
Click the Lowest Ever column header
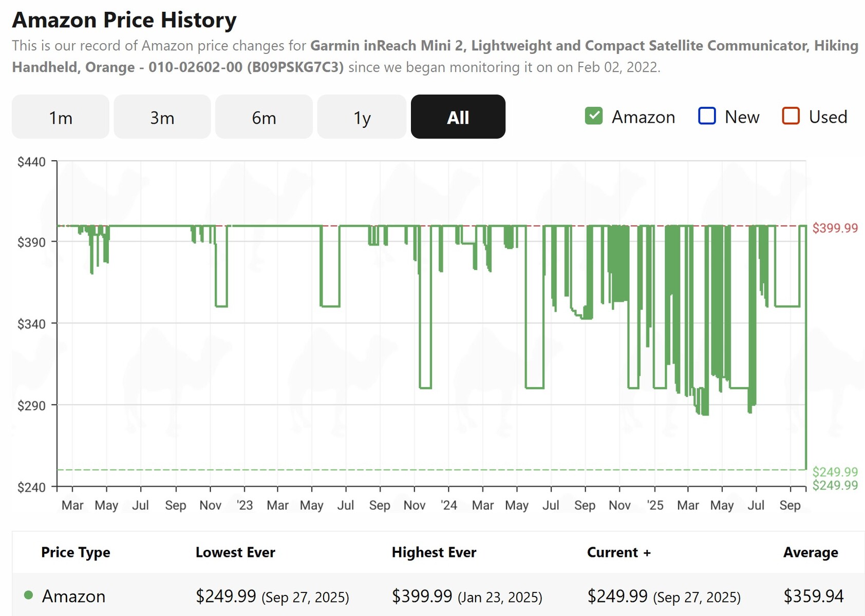(235, 552)
